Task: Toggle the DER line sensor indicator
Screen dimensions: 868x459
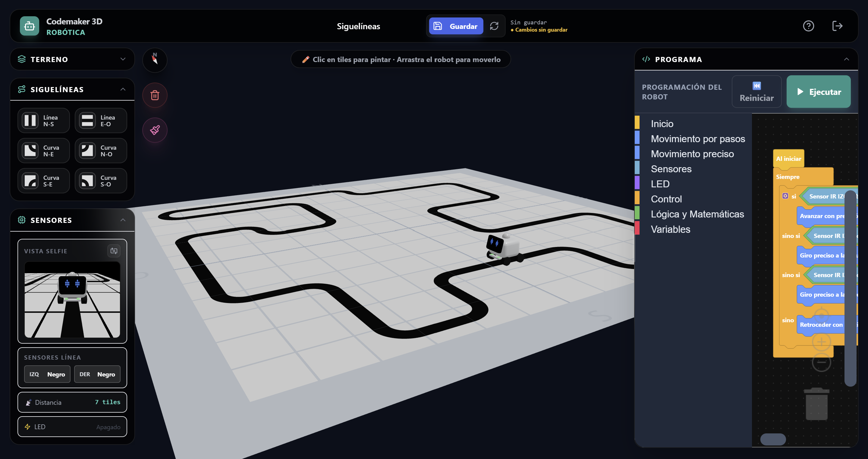Action: tap(97, 374)
